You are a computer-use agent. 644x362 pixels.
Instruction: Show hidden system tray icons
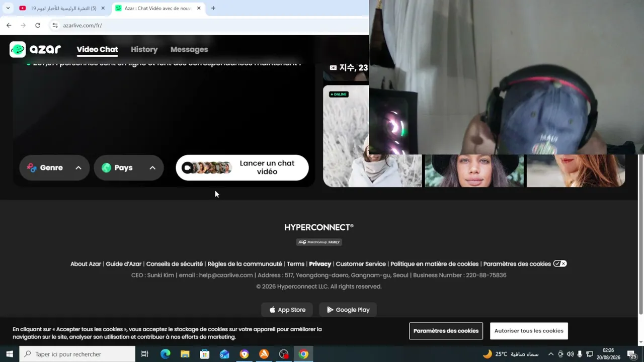click(551, 354)
